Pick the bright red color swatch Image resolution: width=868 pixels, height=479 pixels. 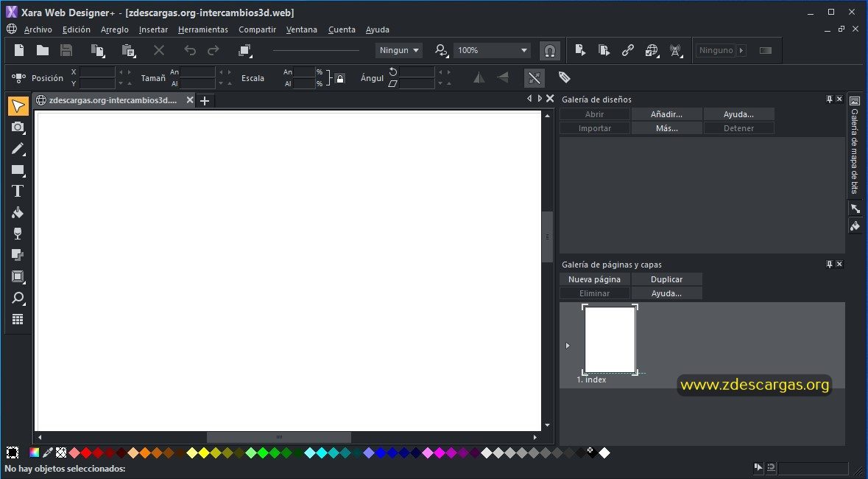[x=86, y=453]
